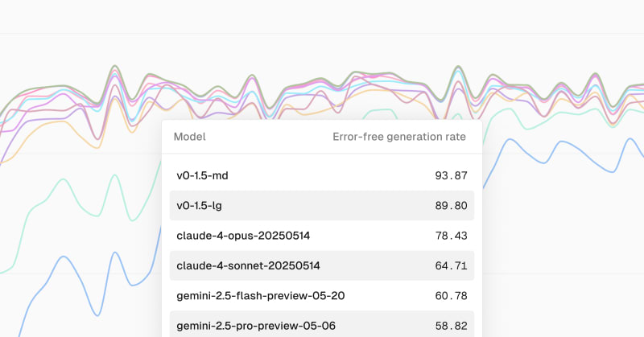Screen dimensions: 644x337
Task: Click the Model column header
Action: 189,137
